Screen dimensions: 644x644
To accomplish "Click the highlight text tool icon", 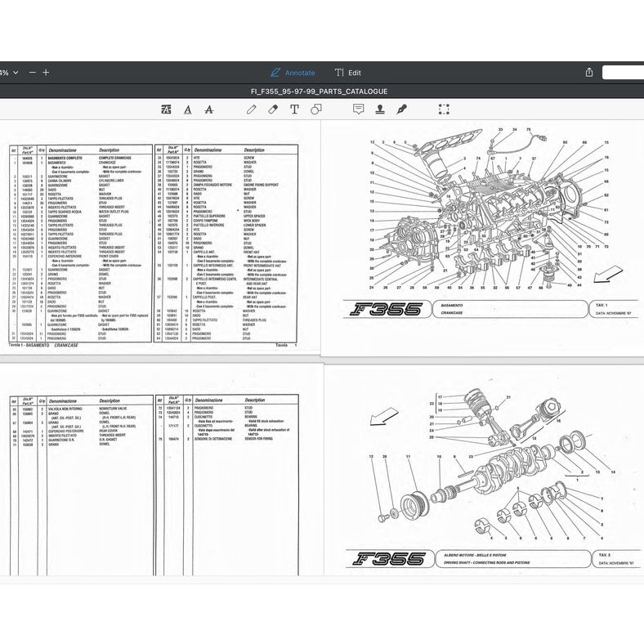I will [x=167, y=109].
